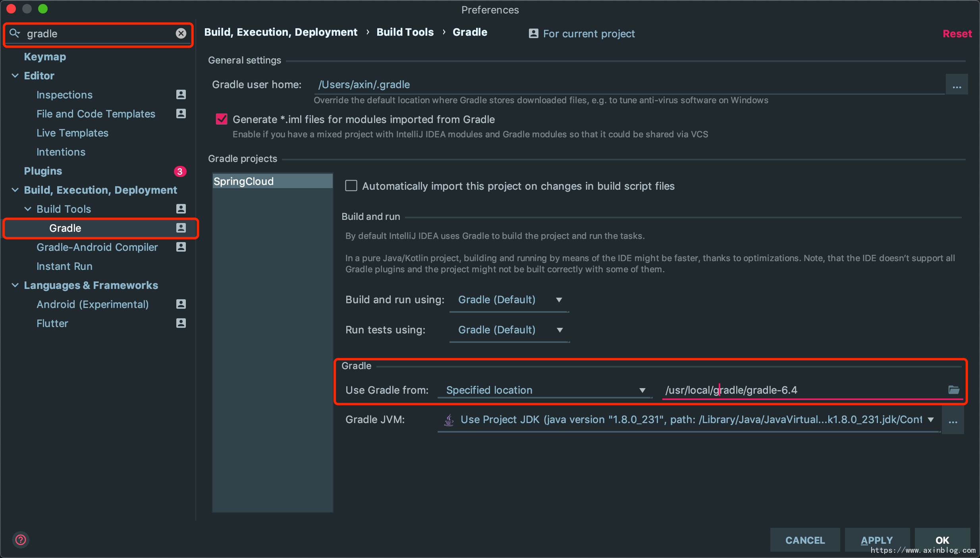
Task: Browse for Gradle location with folder icon
Action: [954, 390]
